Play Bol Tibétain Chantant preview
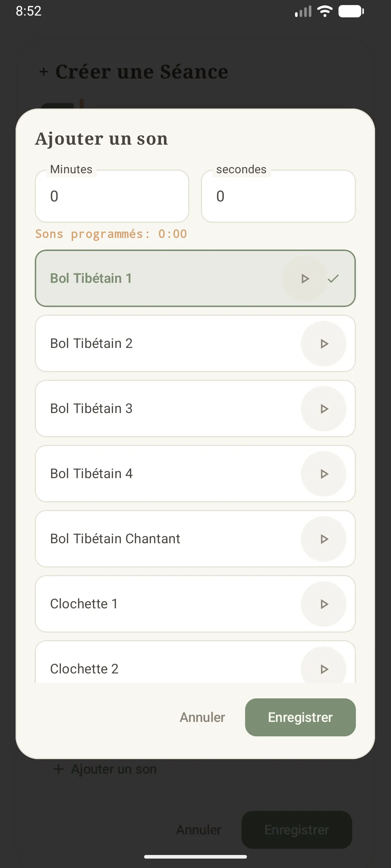Image resolution: width=391 pixels, height=868 pixels. point(324,539)
